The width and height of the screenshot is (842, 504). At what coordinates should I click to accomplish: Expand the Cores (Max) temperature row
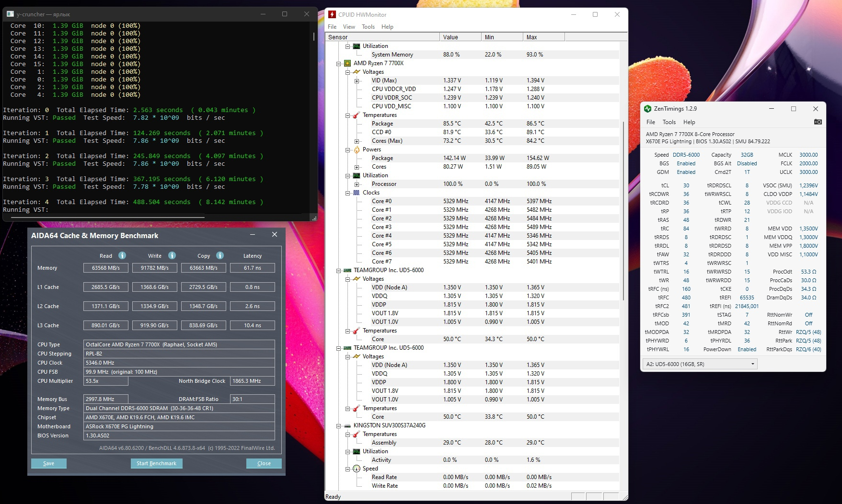[357, 141]
